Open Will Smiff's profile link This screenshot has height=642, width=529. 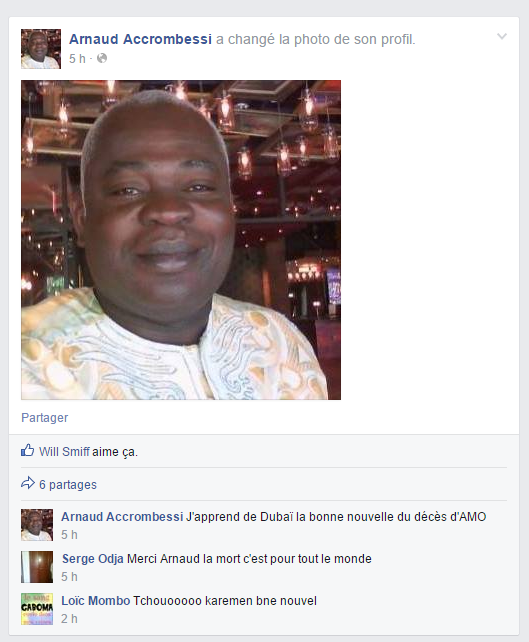(x=64, y=452)
